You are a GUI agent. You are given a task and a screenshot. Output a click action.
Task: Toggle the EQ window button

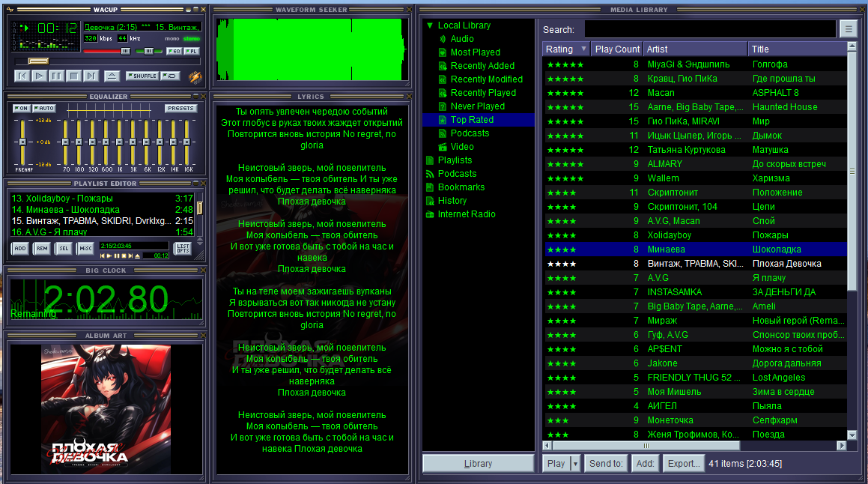[x=174, y=51]
